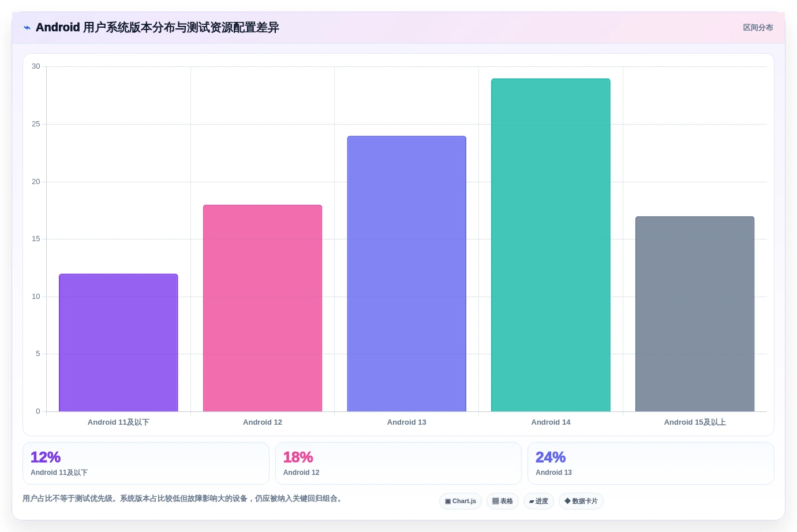Click the gray Android 15及以上 bar

(695, 314)
